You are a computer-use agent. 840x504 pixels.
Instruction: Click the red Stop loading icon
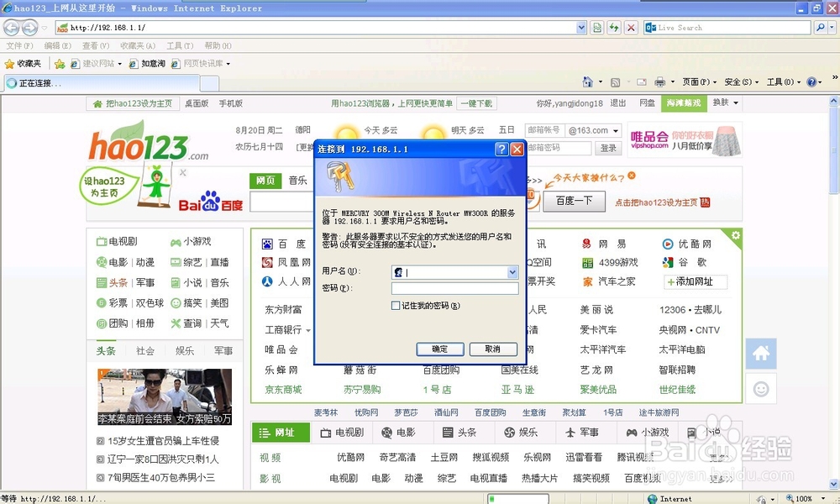(x=631, y=27)
